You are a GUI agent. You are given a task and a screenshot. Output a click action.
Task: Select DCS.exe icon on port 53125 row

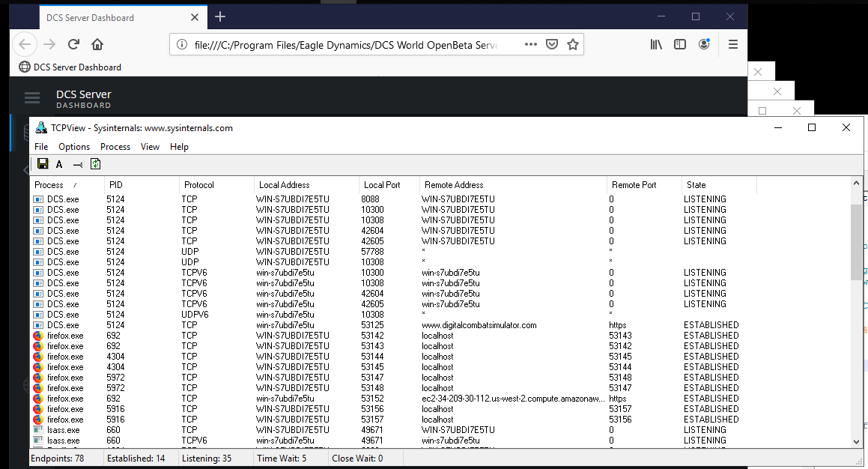tap(38, 326)
